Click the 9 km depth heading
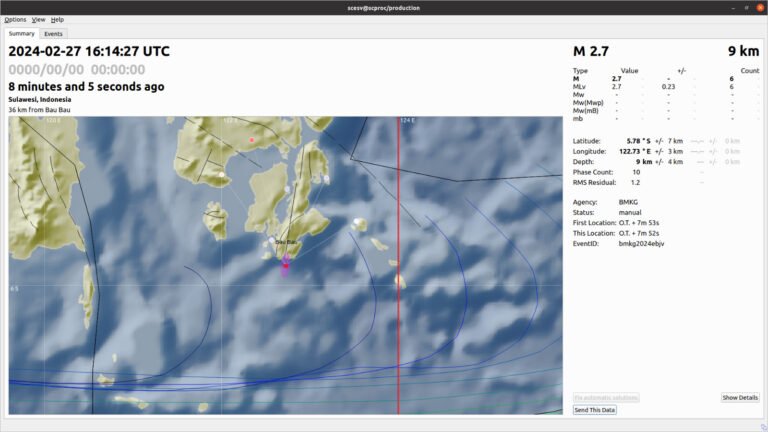This screenshot has width=768, height=432. pyautogui.click(x=743, y=51)
